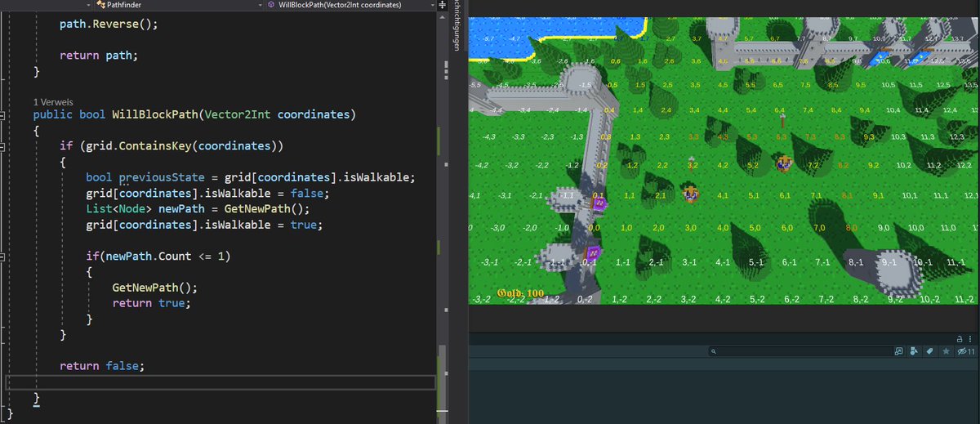Click the open-in-new-window search icon

(899, 351)
